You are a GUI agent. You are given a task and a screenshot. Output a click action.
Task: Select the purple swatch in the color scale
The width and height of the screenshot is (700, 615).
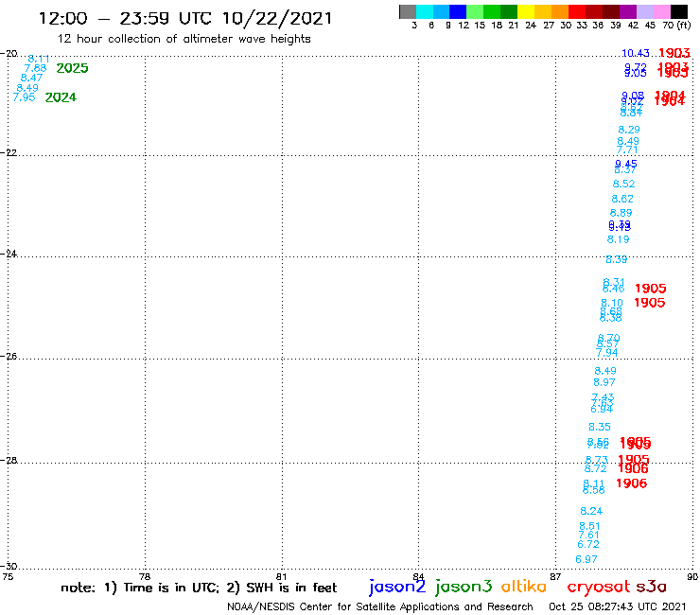pos(628,11)
